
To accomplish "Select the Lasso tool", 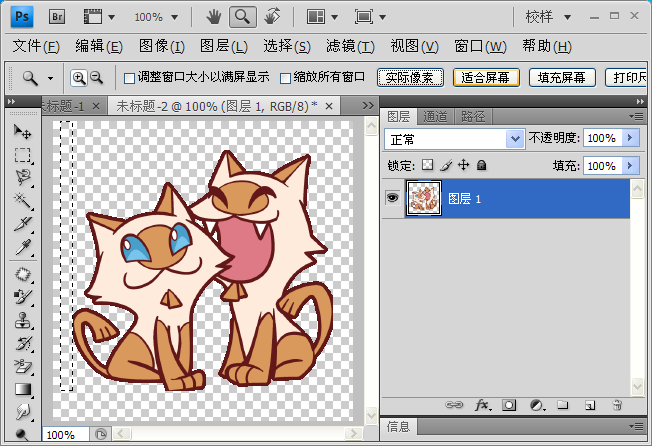I will point(22,177).
